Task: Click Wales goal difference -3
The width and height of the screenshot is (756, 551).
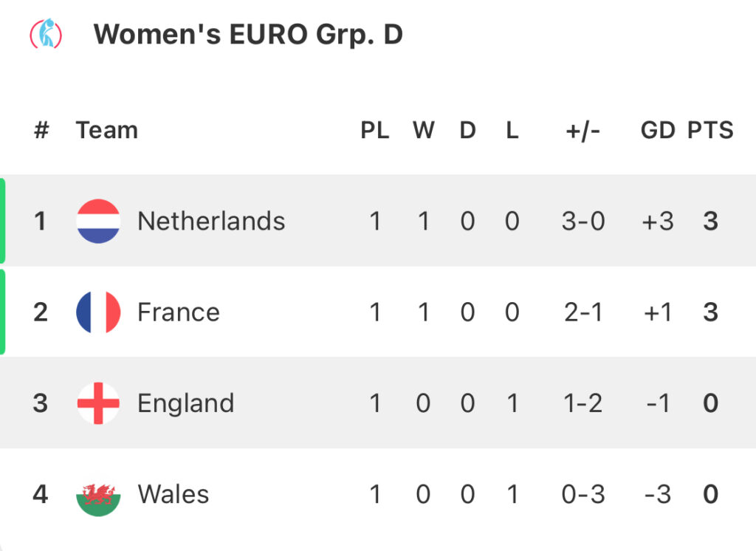Action: (x=658, y=495)
